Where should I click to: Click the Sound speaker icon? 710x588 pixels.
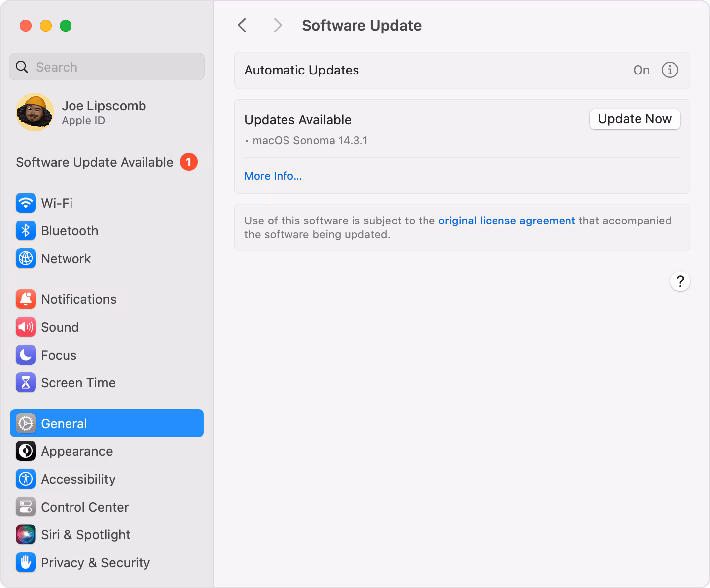26,327
